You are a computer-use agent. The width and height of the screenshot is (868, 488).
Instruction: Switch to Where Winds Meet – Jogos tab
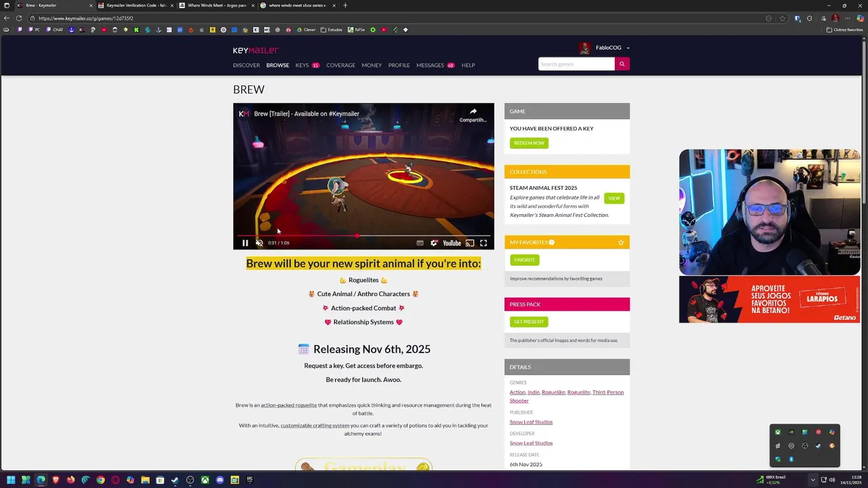(x=217, y=5)
